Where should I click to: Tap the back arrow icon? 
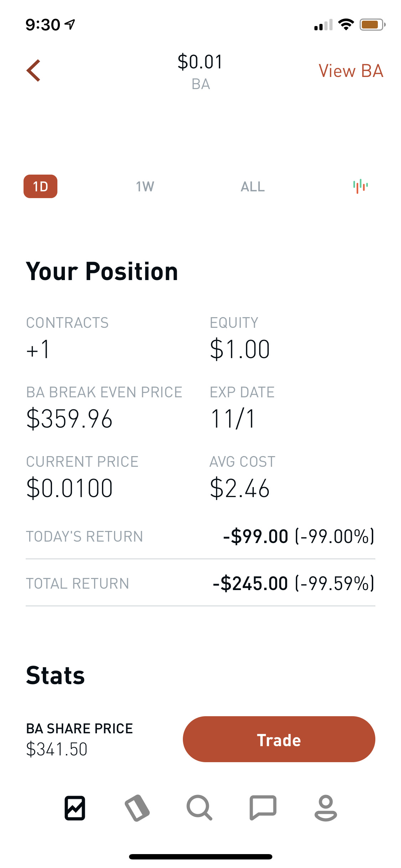click(x=34, y=71)
